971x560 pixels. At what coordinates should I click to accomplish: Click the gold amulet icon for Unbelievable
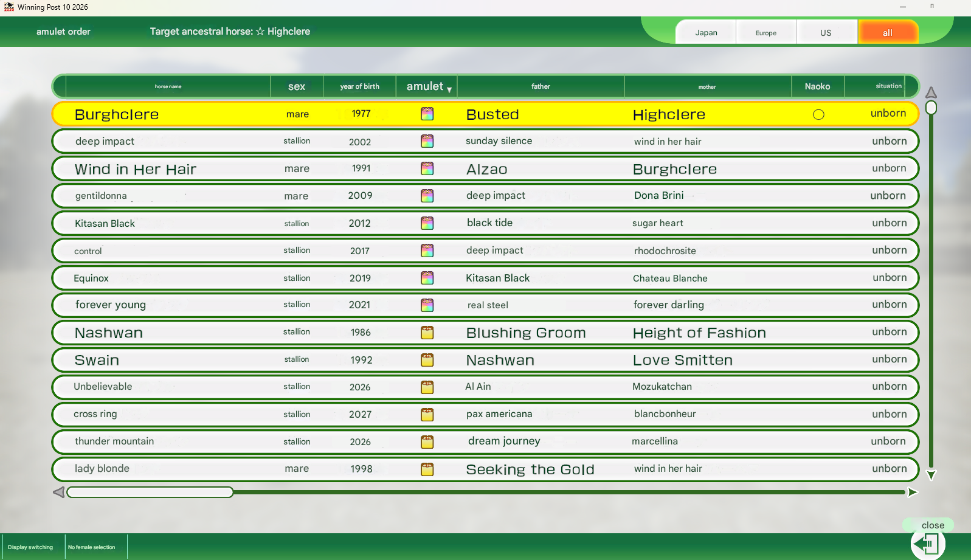pyautogui.click(x=427, y=387)
